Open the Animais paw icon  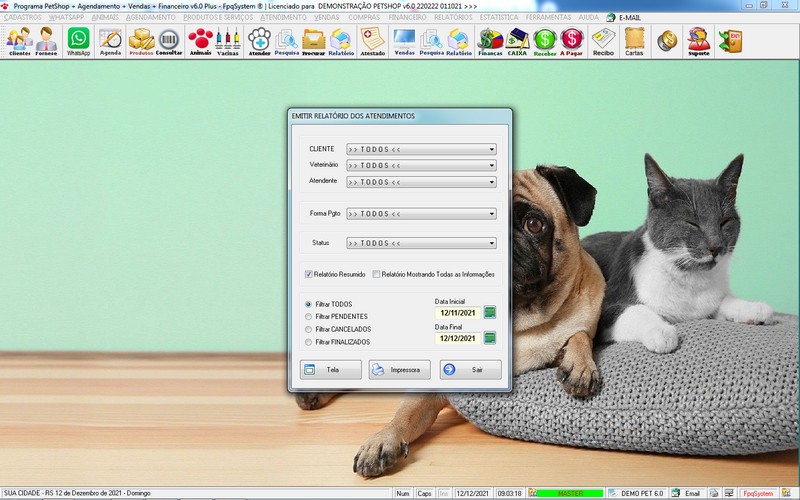click(201, 41)
